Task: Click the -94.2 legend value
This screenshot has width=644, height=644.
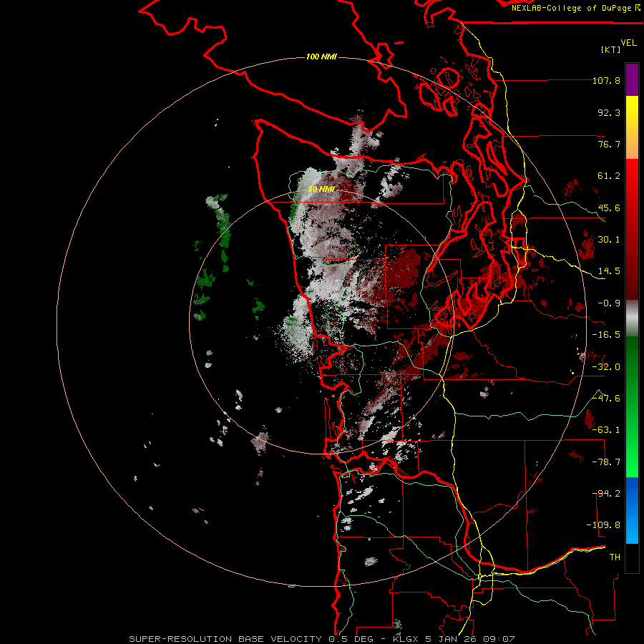Action: [606, 494]
